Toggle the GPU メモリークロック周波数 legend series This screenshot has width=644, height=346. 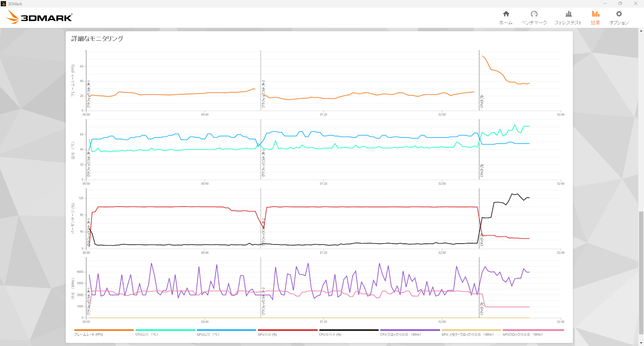(471, 332)
